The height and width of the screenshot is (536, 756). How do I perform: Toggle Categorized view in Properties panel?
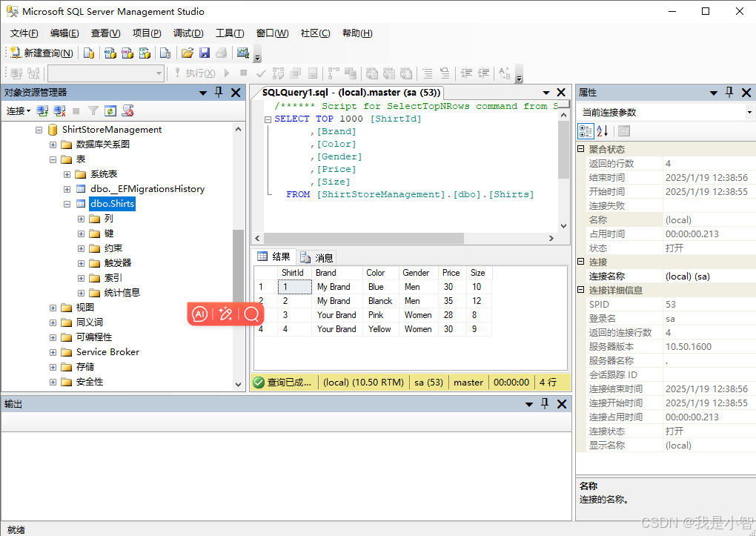point(586,130)
